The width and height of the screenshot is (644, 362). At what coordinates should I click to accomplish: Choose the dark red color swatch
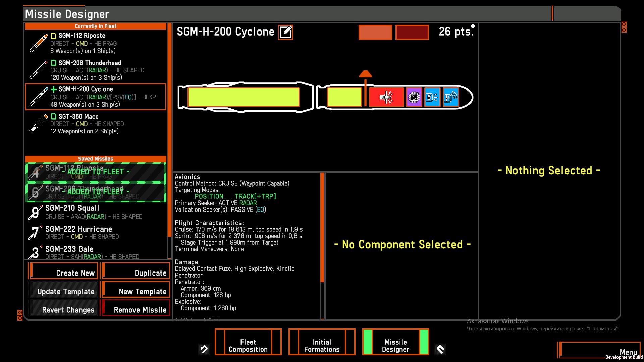(412, 33)
